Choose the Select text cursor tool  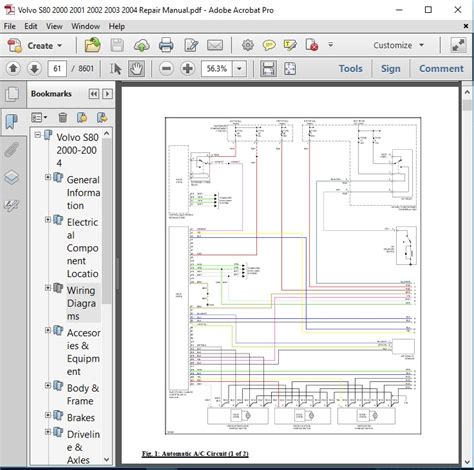click(115, 69)
